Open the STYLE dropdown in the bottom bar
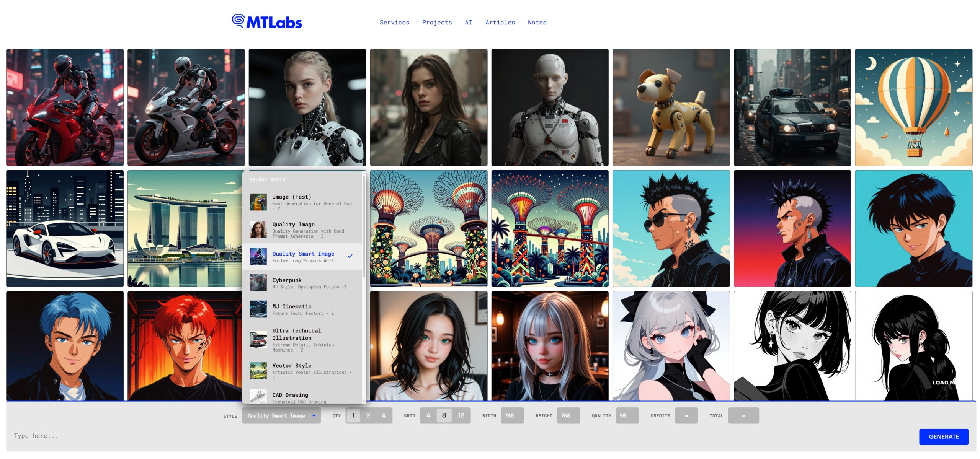The height and width of the screenshot is (459, 980). click(281, 415)
